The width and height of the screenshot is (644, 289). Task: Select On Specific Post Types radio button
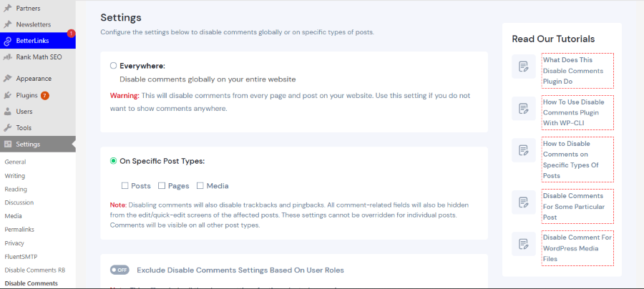113,161
